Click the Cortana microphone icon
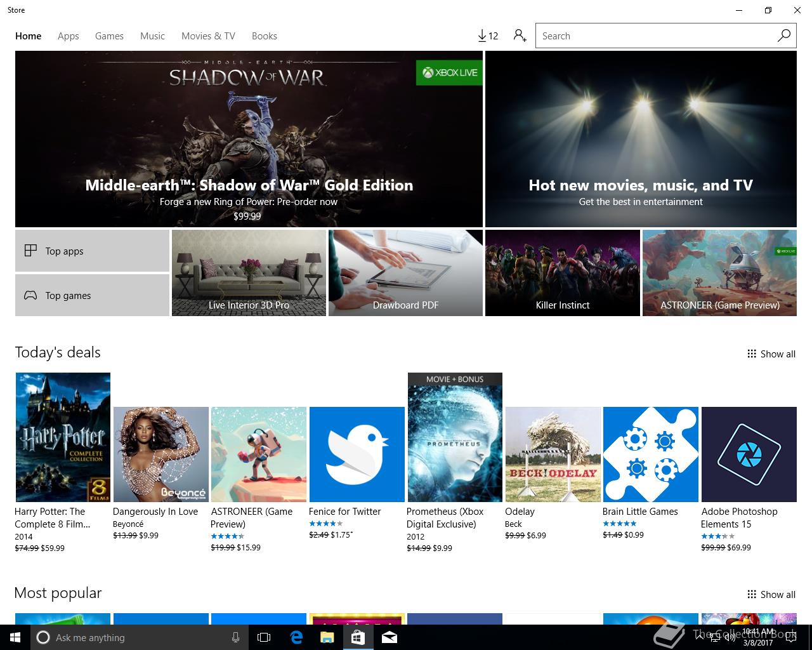The height and width of the screenshot is (650, 812). (235, 637)
